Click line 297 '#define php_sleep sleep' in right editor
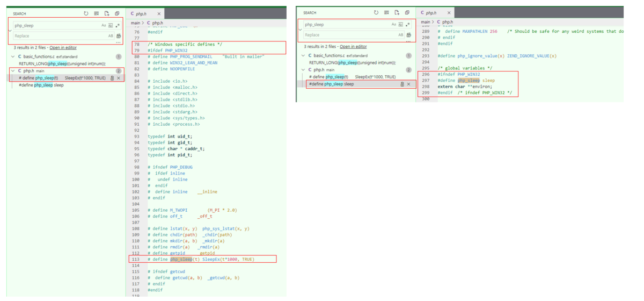Screen dimensions: 644x301 (466, 80)
